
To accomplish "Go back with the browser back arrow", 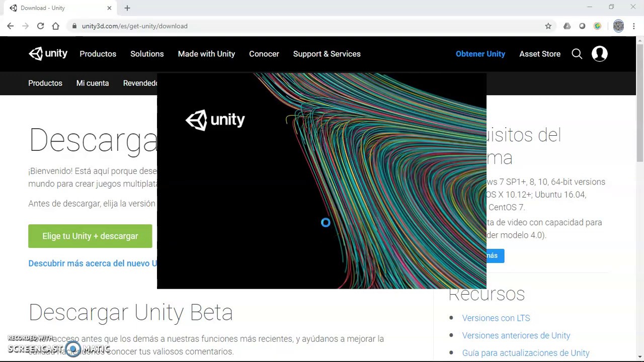I will (11, 26).
